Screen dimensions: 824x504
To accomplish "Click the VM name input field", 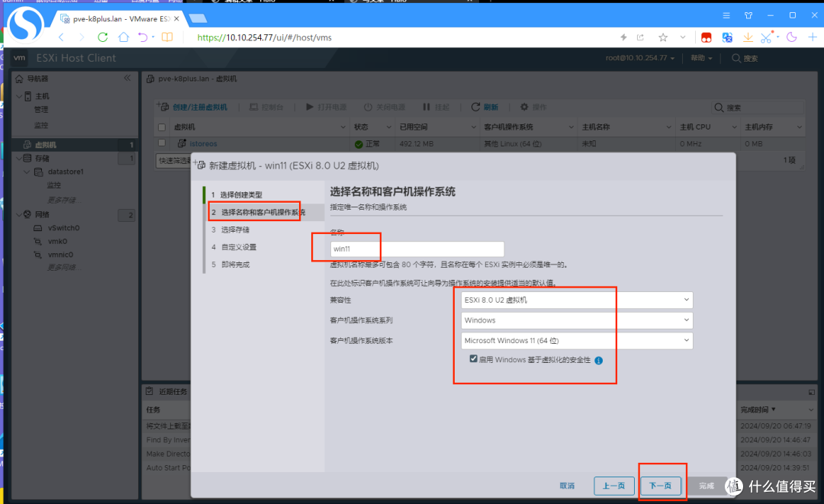I will [417, 249].
